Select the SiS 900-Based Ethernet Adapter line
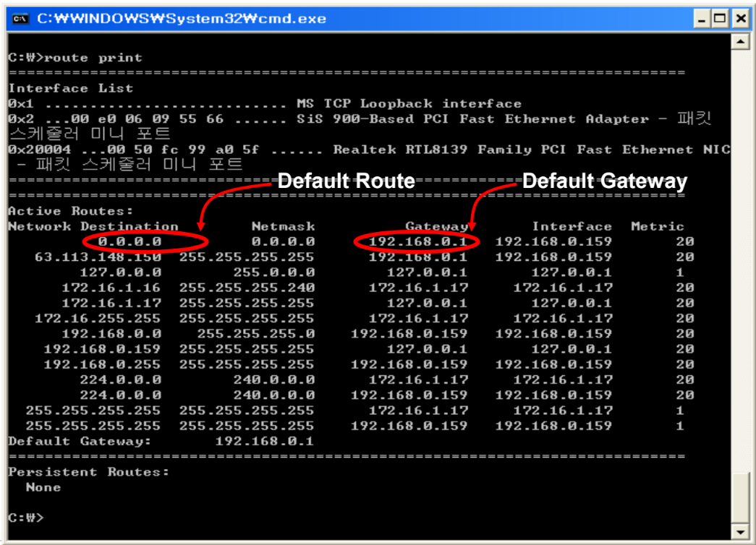756x545 pixels. coord(434,119)
